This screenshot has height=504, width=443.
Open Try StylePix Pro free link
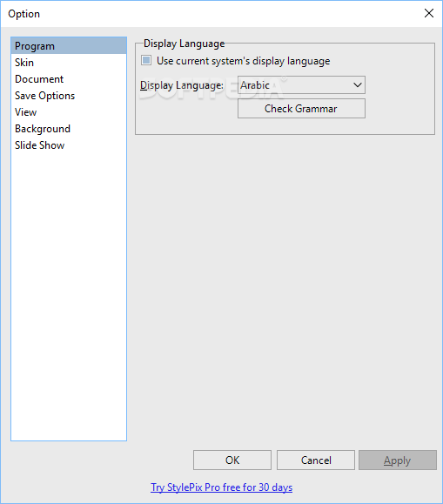pos(221,487)
